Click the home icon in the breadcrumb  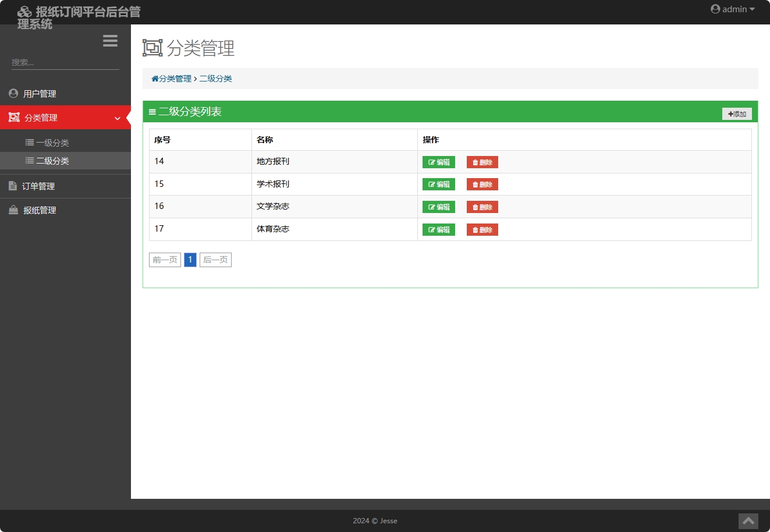click(x=154, y=77)
